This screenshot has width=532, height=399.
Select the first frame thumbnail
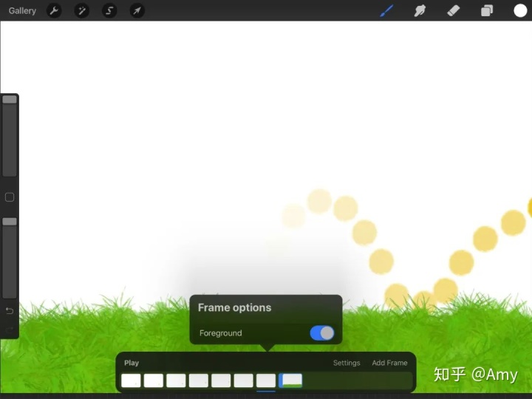click(x=131, y=381)
